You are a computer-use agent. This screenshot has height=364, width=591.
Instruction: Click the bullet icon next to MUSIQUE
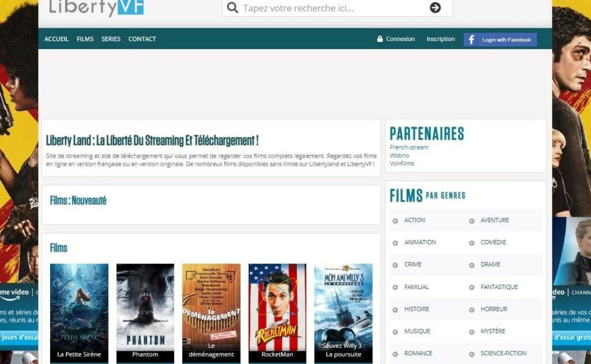point(395,332)
